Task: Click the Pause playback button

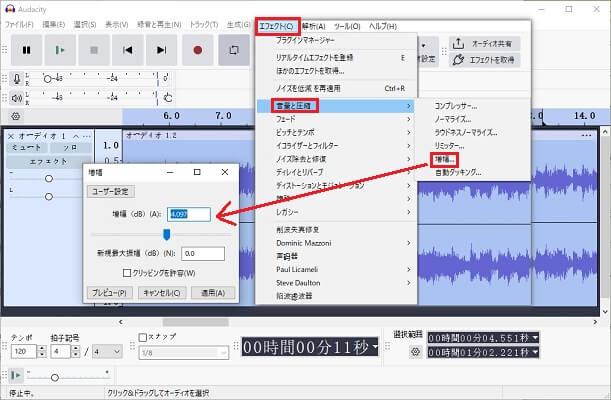Action: [26, 50]
